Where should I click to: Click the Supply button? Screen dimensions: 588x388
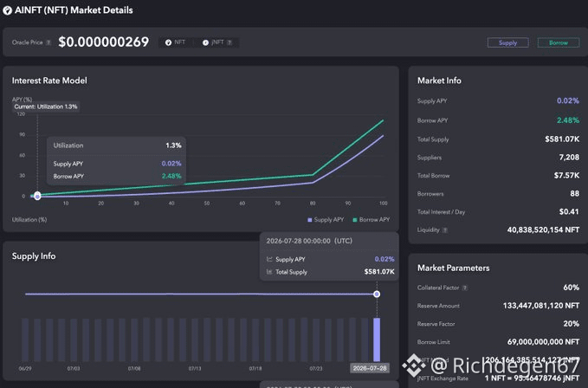point(508,42)
